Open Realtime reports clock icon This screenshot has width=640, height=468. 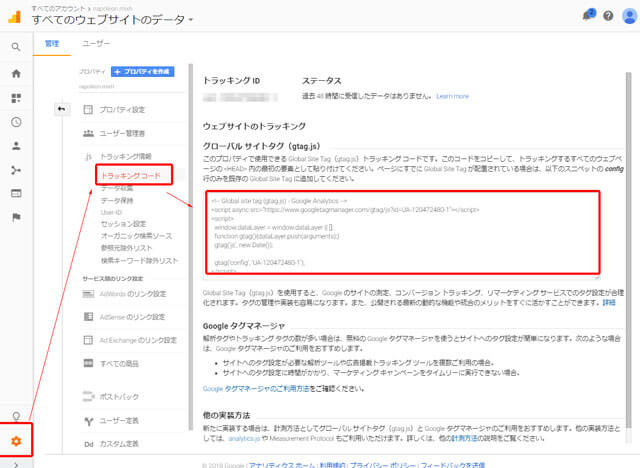[16, 122]
